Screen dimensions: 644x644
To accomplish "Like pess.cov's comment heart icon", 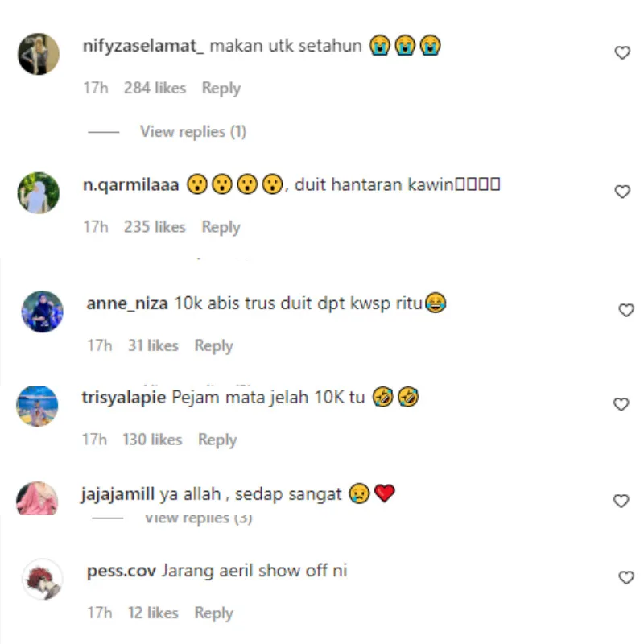I will coord(626,577).
